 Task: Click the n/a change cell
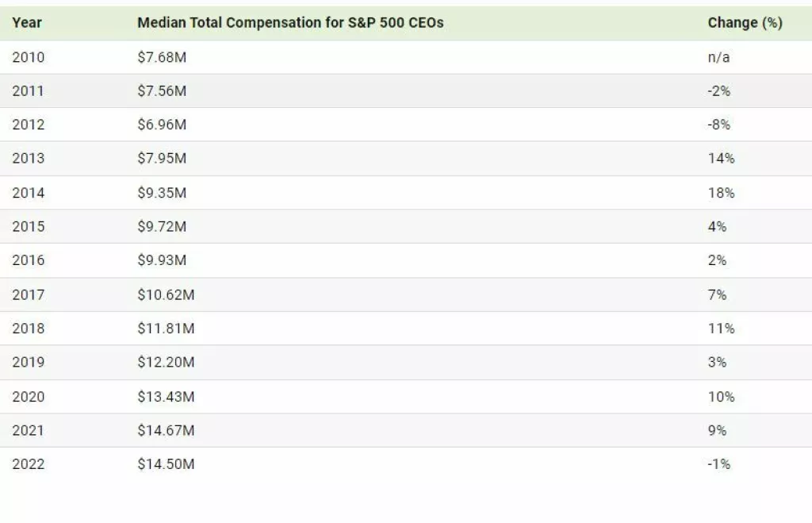[718, 57]
